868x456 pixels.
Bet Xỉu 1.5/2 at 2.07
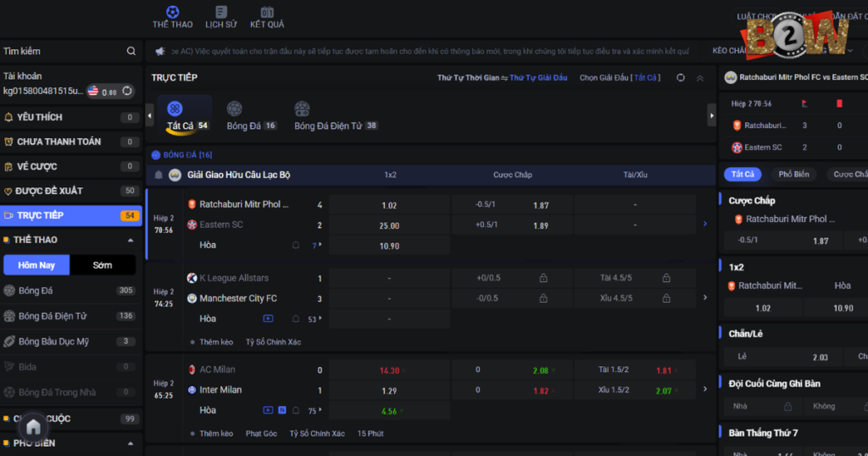click(635, 391)
